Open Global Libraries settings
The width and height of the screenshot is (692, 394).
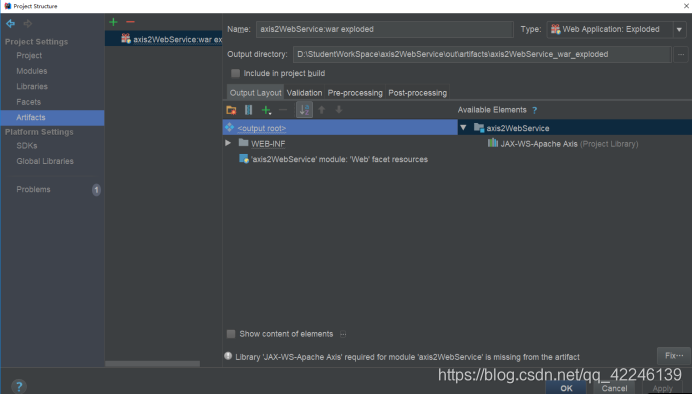click(x=45, y=161)
